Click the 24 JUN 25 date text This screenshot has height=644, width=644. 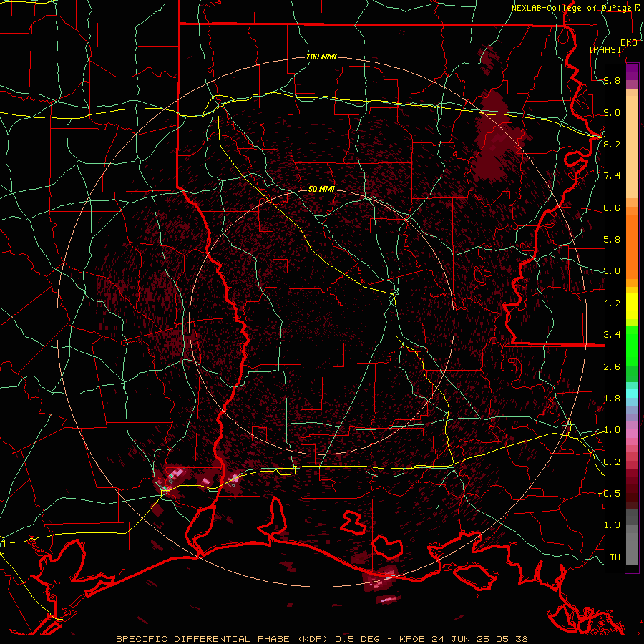click(462, 639)
